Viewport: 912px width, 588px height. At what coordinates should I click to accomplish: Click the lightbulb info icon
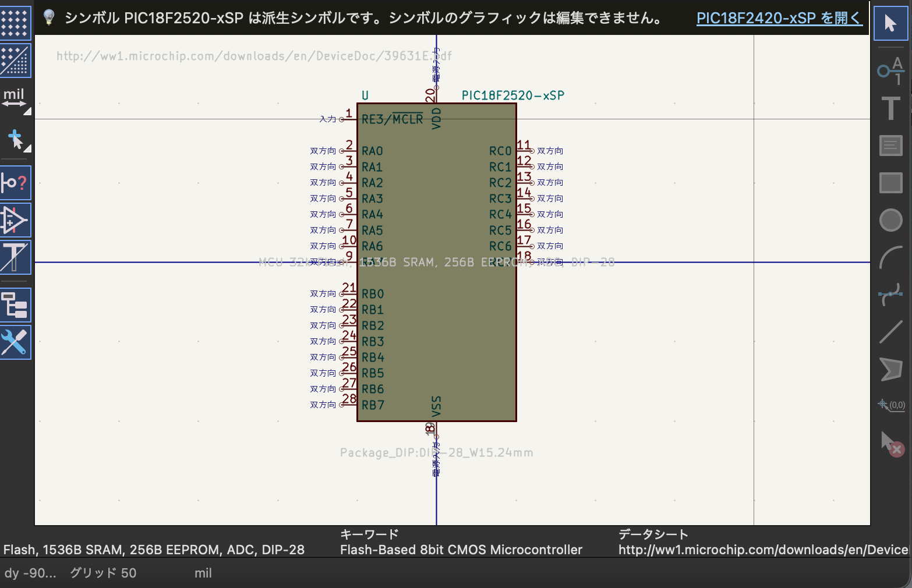(49, 17)
